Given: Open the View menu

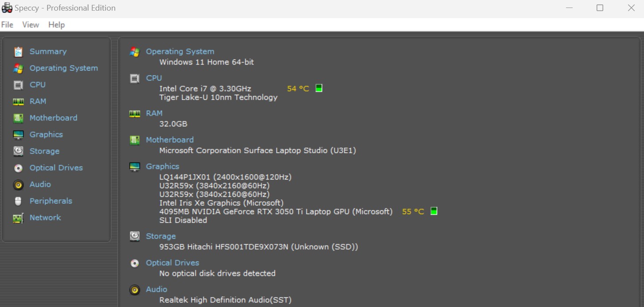Looking at the screenshot, I should pos(31,25).
